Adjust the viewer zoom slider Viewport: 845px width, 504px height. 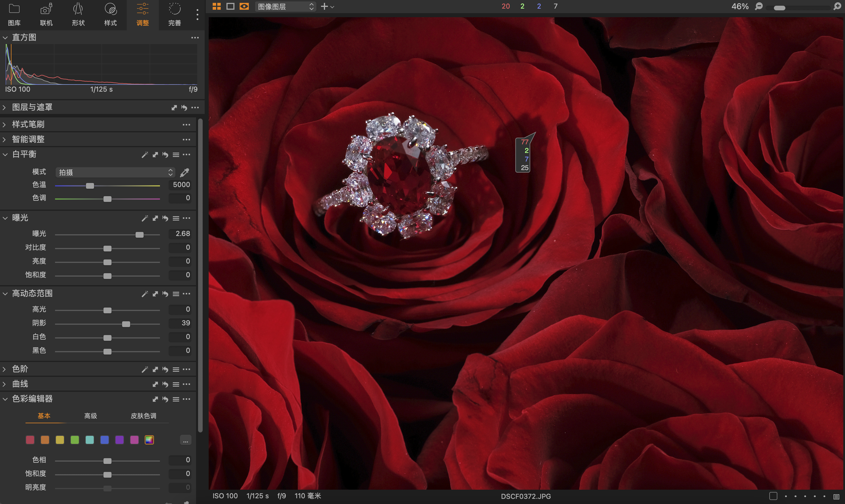click(798, 8)
